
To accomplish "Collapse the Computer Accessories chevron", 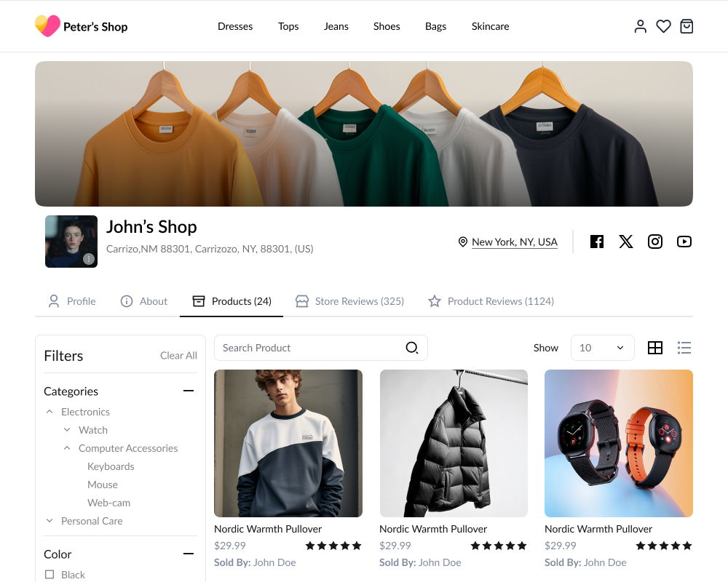I will pos(67,448).
